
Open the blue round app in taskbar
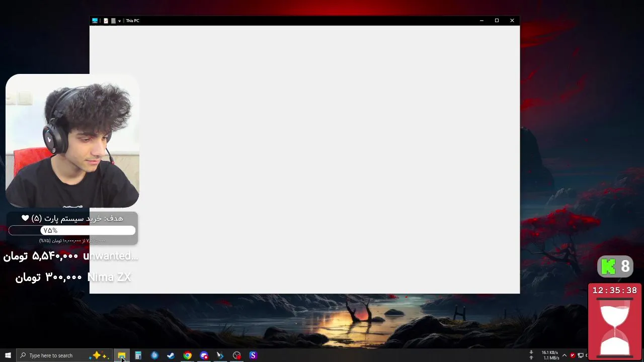[x=154, y=355]
